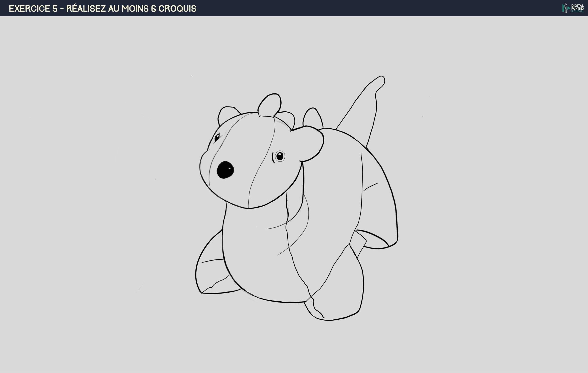The width and height of the screenshot is (588, 373).
Task: Click the small eye on the left side of the head
Action: pos(217,137)
